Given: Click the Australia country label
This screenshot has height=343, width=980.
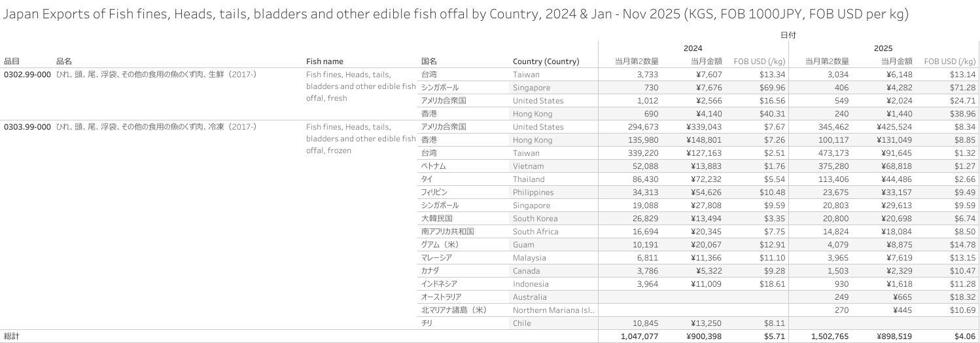Looking at the screenshot, I should click(x=530, y=297).
